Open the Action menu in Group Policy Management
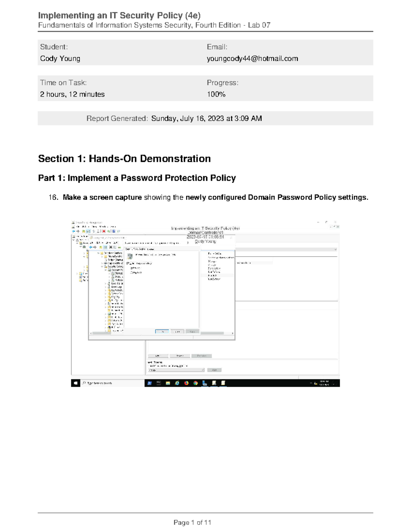Image resolution: width=411 pixels, height=532 pixels. [83, 226]
